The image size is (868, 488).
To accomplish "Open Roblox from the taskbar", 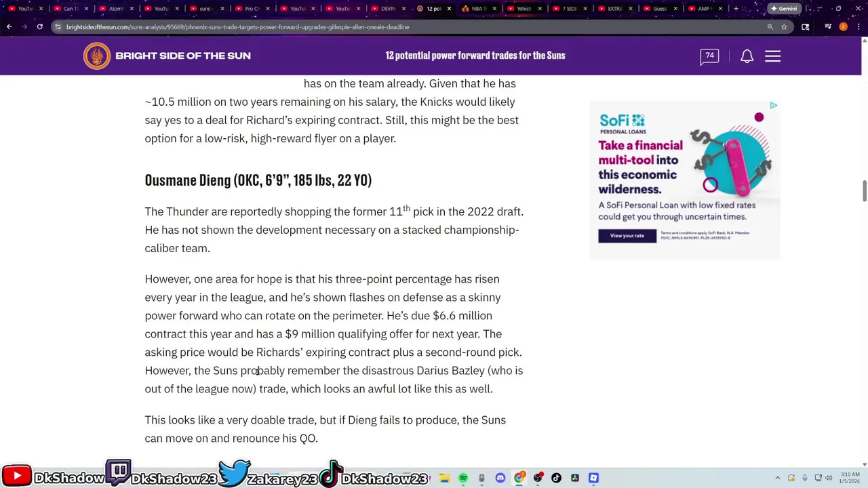I will point(593,478).
